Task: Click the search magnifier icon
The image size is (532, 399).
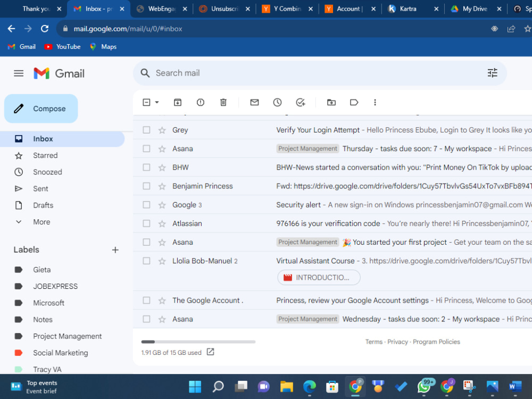Action: (x=145, y=73)
